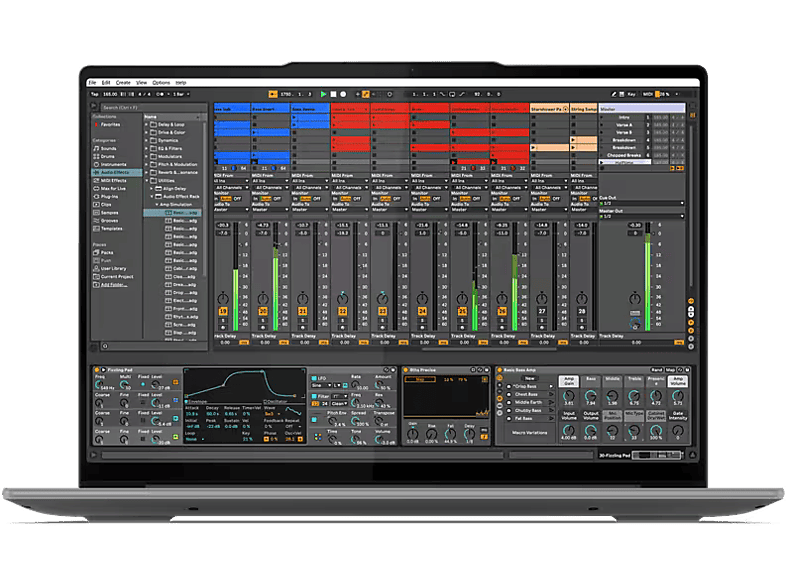Expand the Delay & Loop folder
The image size is (786, 587).
point(146,125)
